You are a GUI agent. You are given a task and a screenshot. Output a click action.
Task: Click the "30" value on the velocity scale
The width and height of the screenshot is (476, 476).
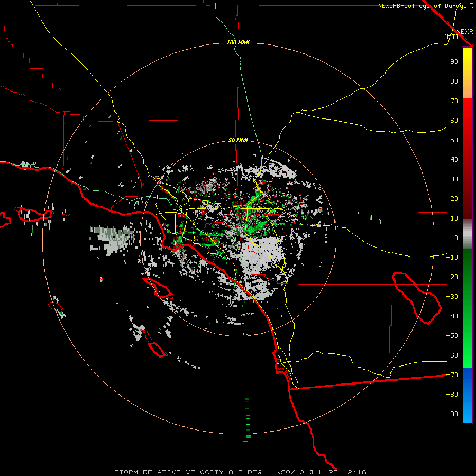(x=454, y=179)
